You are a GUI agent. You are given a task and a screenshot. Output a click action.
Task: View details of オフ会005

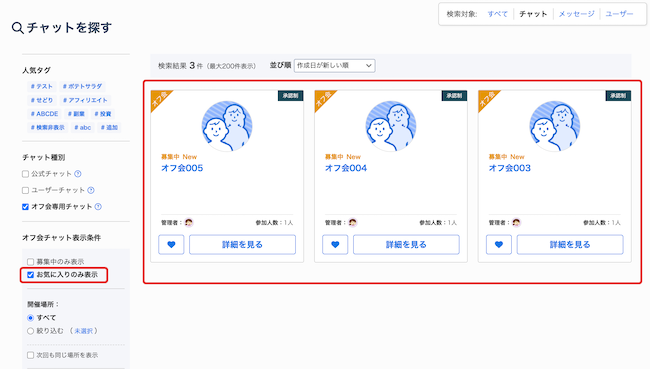243,245
